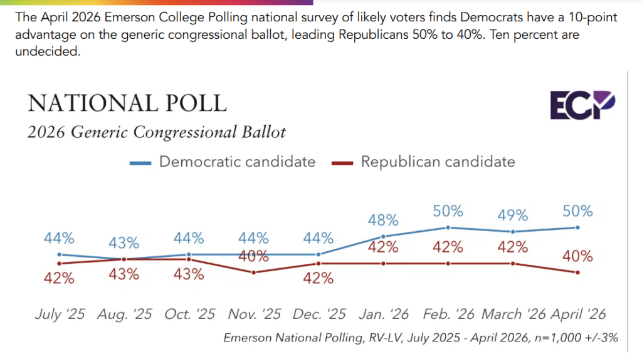642x364 pixels.
Task: Select the "Republican candidate" legend label
Action: coord(438,162)
